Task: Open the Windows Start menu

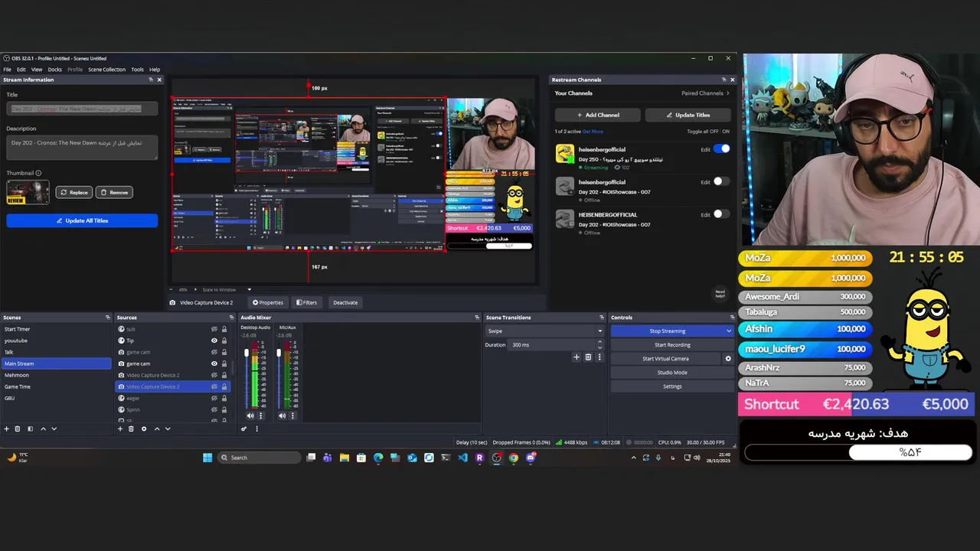Action: pos(207,458)
